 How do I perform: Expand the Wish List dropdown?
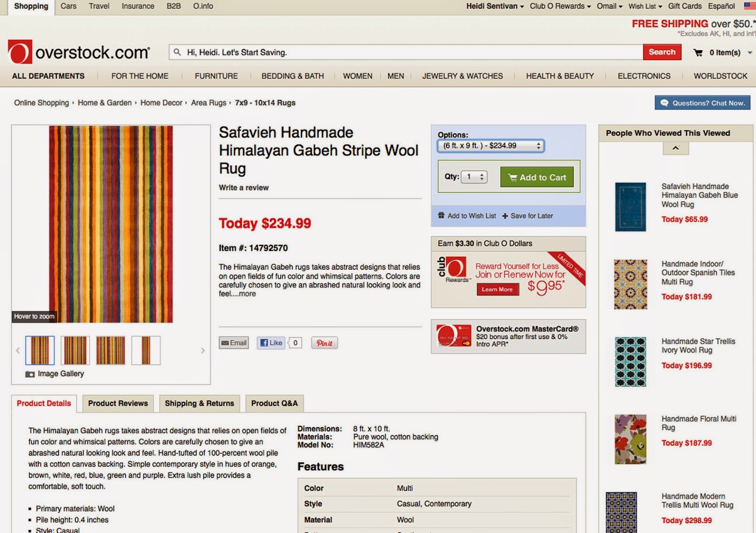pyautogui.click(x=645, y=6)
